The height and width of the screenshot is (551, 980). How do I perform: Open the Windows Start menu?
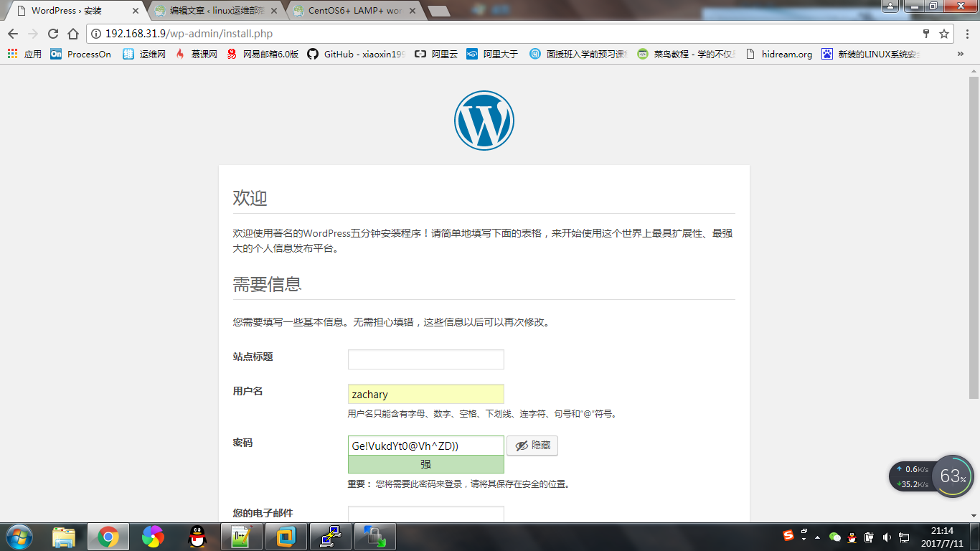pos(19,537)
